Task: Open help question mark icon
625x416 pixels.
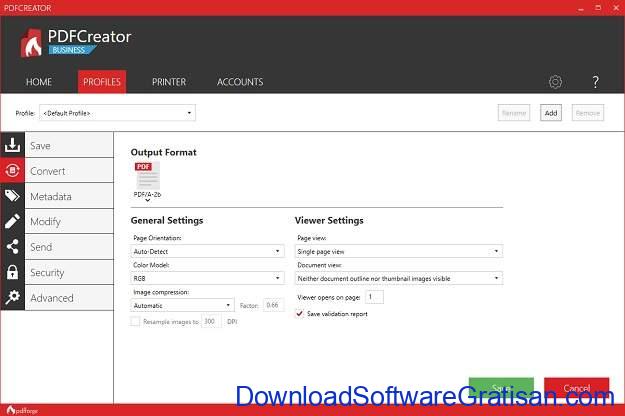Action: coord(595,82)
